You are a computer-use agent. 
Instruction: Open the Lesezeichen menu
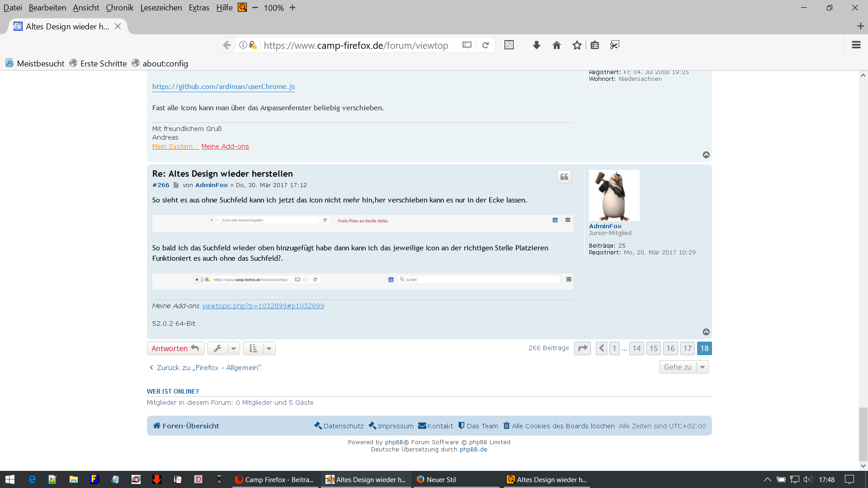[161, 8]
